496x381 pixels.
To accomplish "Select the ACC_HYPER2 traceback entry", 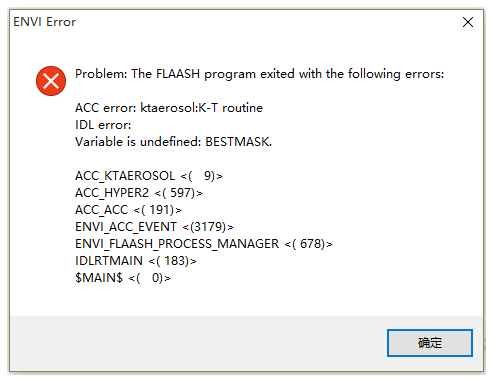I will 139,193.
